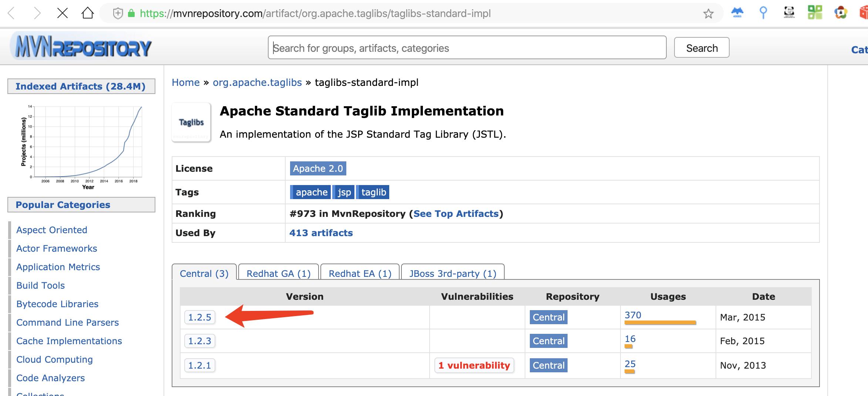
Task: Click the Date column value Feb, 2015
Action: (x=742, y=341)
